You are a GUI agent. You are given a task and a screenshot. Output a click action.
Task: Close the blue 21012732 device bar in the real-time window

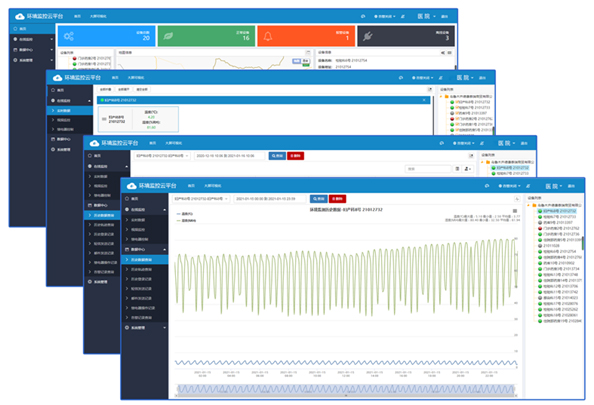(424, 100)
